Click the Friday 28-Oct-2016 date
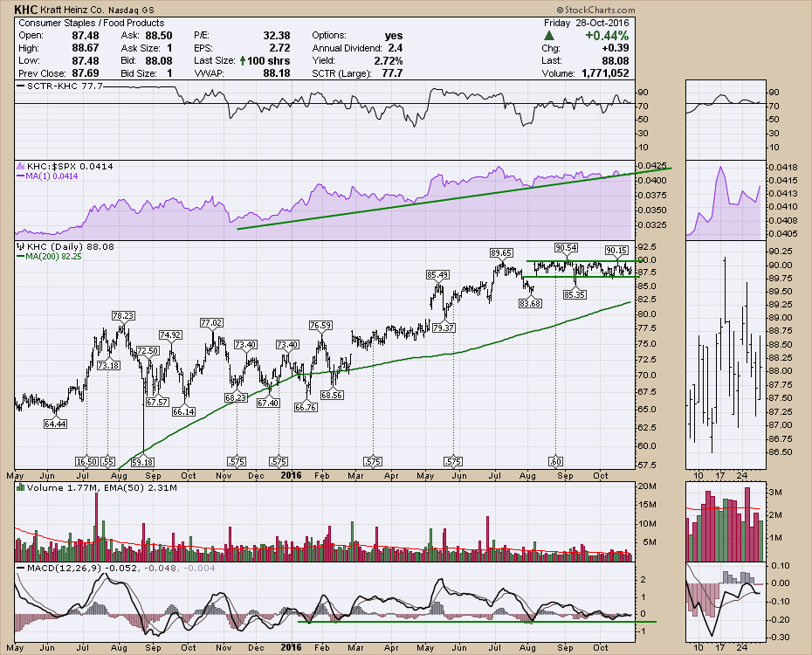 tap(586, 23)
